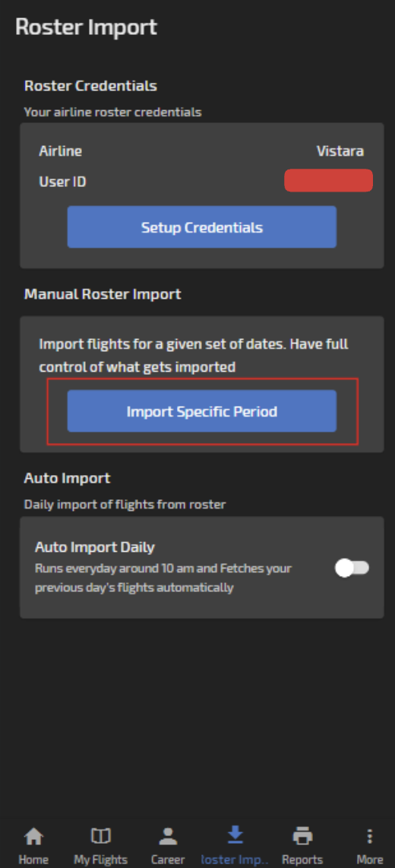Click the Setup Credentials button
This screenshot has height=868, width=395.
202,227
